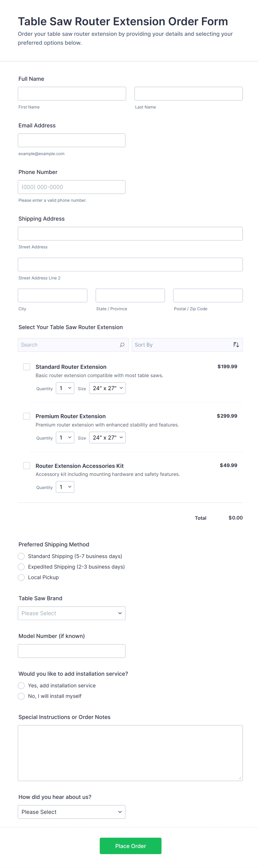Choose Expedited Shipping (2-3 business days)
Image resolution: width=258 pixels, height=868 pixels.
pos(21,567)
